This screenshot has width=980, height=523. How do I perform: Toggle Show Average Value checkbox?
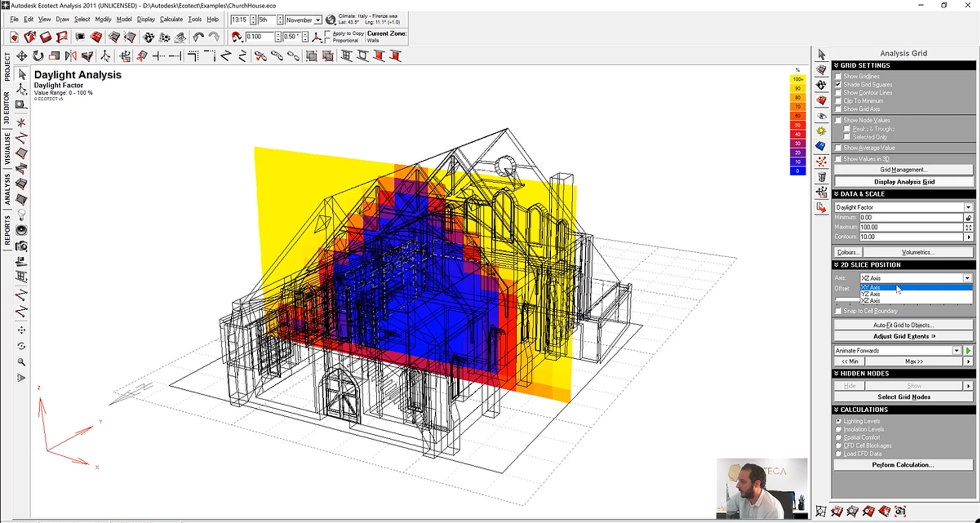tap(838, 147)
